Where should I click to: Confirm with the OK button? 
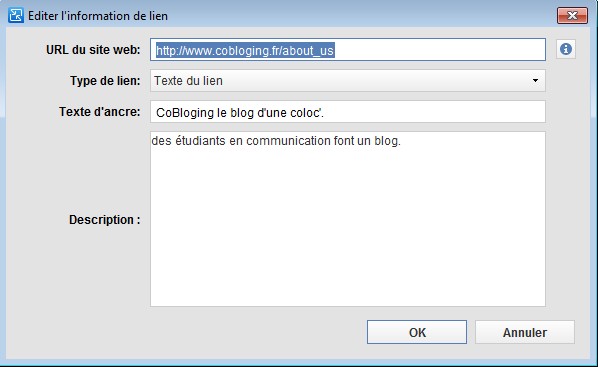pos(417,332)
